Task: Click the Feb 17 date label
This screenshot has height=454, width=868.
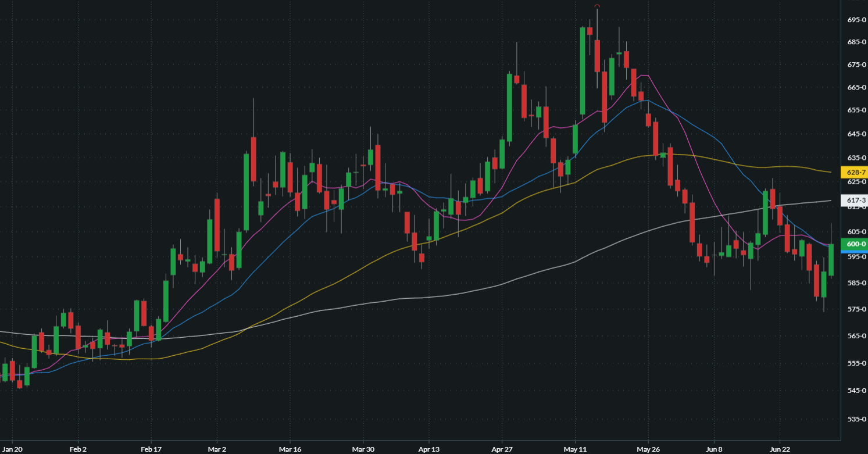Action: (x=151, y=449)
